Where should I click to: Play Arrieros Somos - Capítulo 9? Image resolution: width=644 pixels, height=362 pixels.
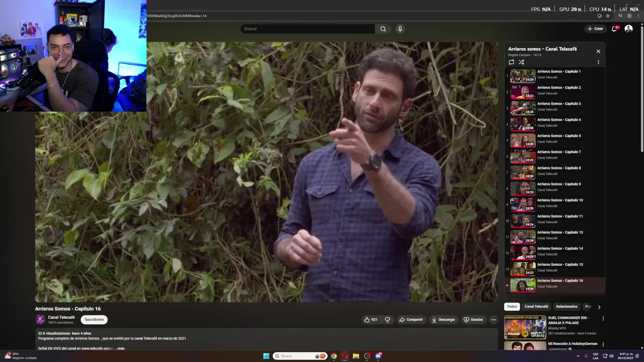click(555, 188)
